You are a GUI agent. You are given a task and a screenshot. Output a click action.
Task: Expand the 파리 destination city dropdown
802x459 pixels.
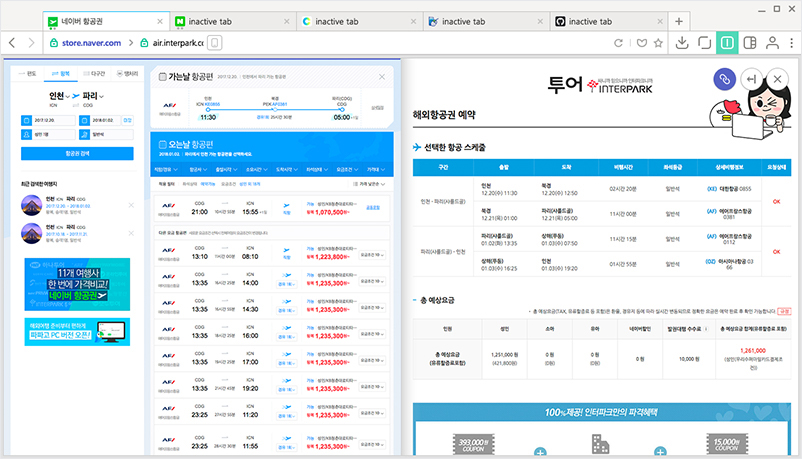[x=93, y=96]
